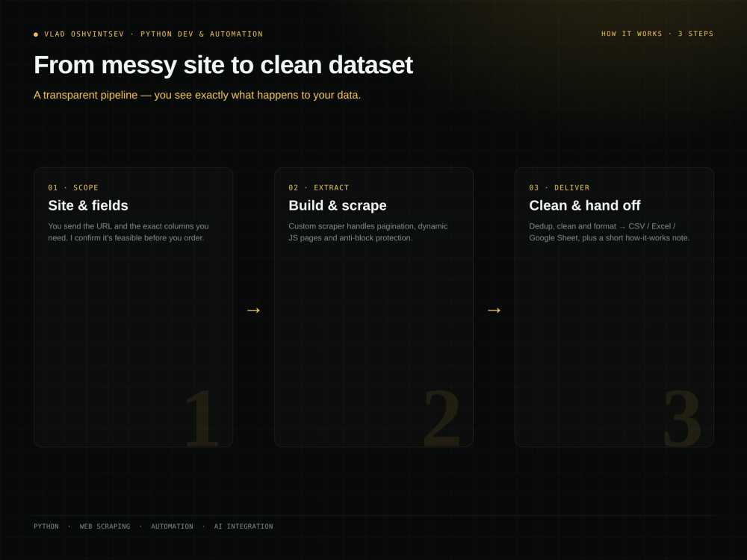Click the 'PYTHON' footer tag
747x560 pixels.
(46, 526)
